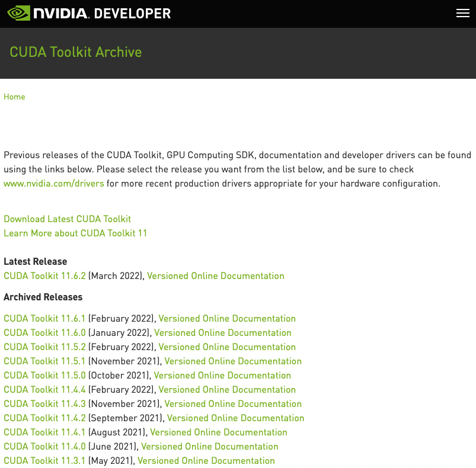The width and height of the screenshot is (476, 468).
Task: Open CUDA Toolkit 11.4.2 link
Action: point(44,418)
